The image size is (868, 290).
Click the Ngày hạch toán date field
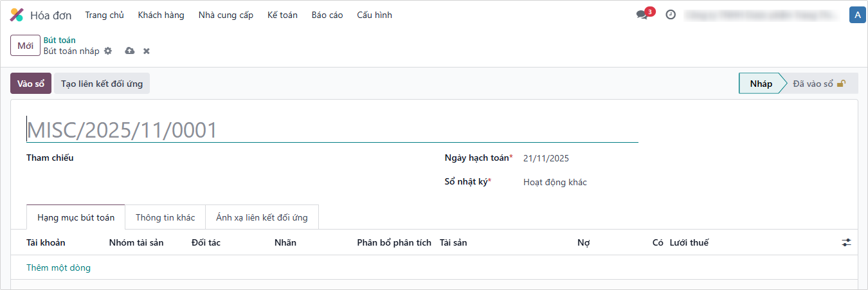click(579, 158)
